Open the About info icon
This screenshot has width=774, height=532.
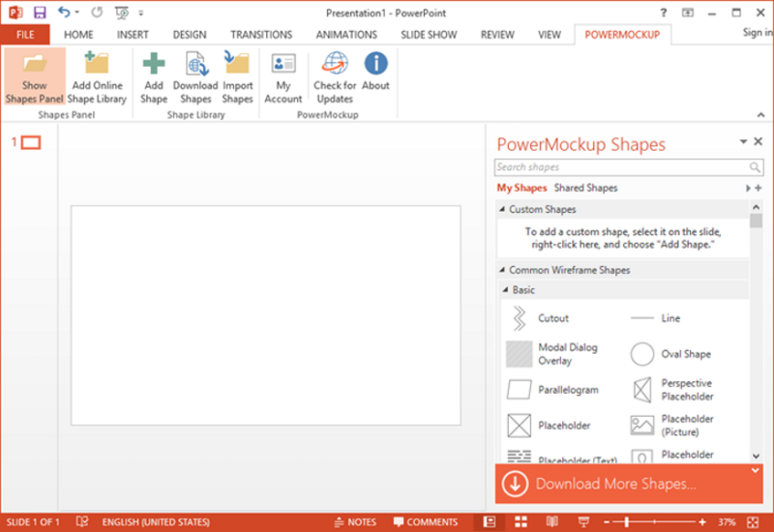pyautogui.click(x=375, y=64)
